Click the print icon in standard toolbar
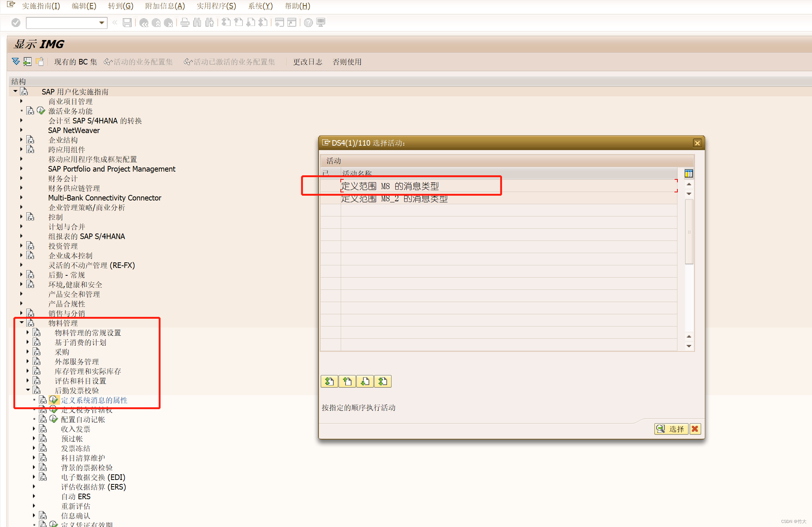The height and width of the screenshot is (527, 812). [x=185, y=23]
